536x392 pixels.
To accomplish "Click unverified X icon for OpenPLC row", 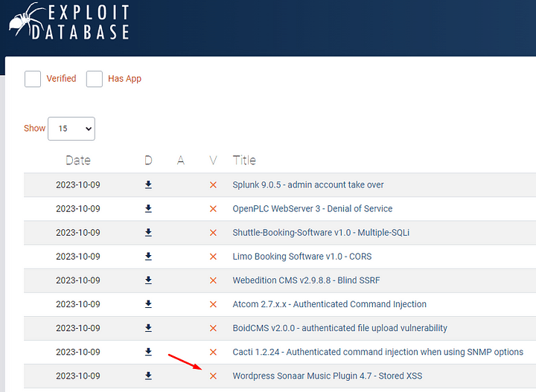I will pos(213,208).
